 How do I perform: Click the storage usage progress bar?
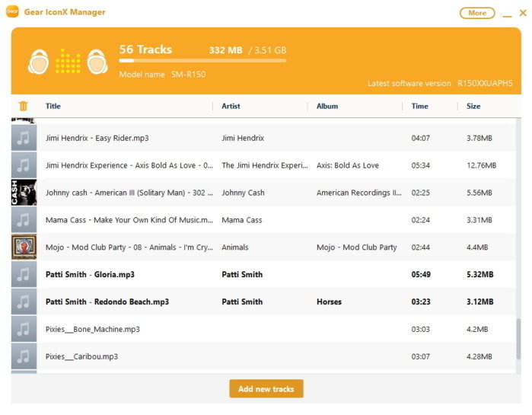point(202,61)
